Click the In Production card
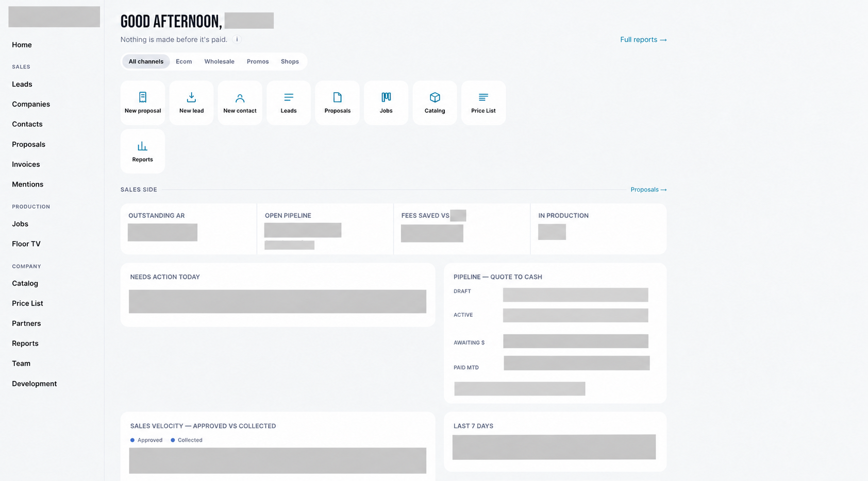Image resolution: width=868 pixels, height=481 pixels. tap(598, 229)
